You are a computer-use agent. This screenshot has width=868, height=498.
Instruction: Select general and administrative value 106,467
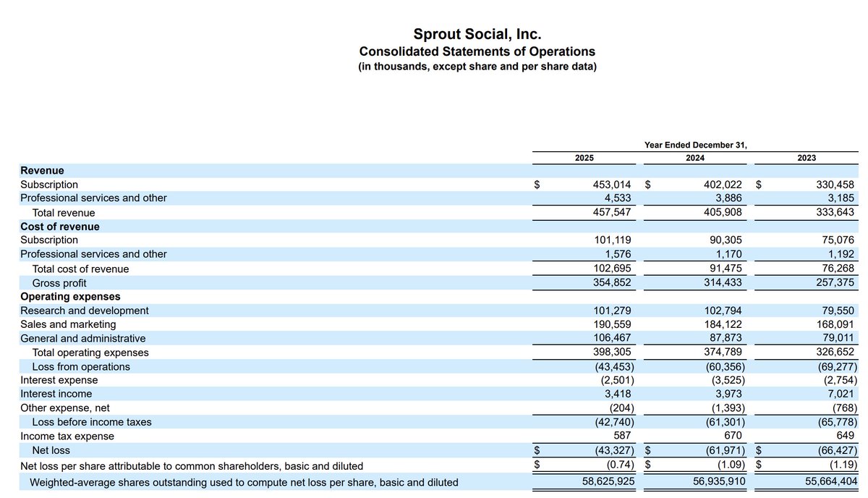pos(612,338)
